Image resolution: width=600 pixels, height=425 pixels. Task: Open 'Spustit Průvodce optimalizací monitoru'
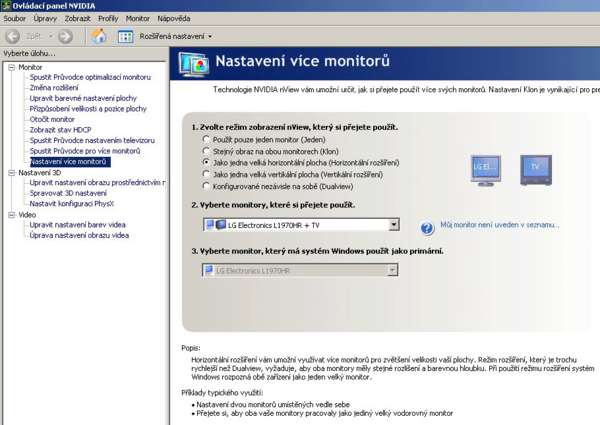pos(90,77)
